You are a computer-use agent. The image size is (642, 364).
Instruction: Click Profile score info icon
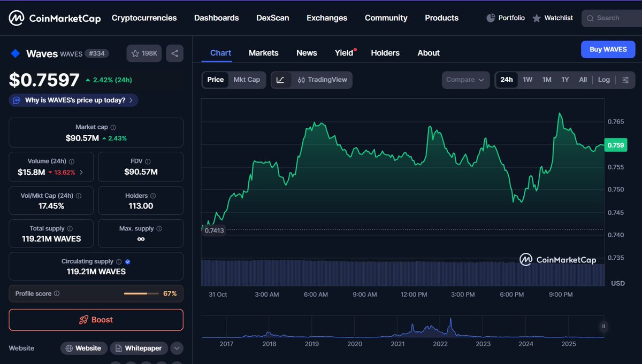pyautogui.click(x=57, y=293)
